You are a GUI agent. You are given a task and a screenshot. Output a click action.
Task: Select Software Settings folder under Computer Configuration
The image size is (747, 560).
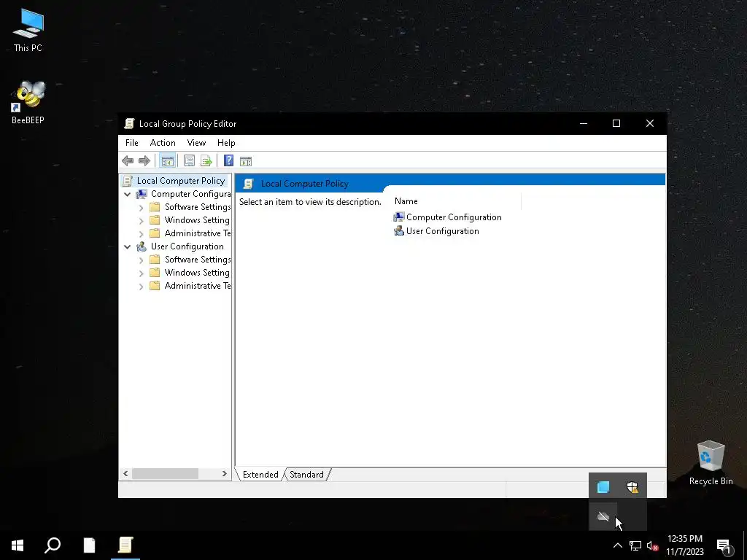pyautogui.click(x=197, y=206)
